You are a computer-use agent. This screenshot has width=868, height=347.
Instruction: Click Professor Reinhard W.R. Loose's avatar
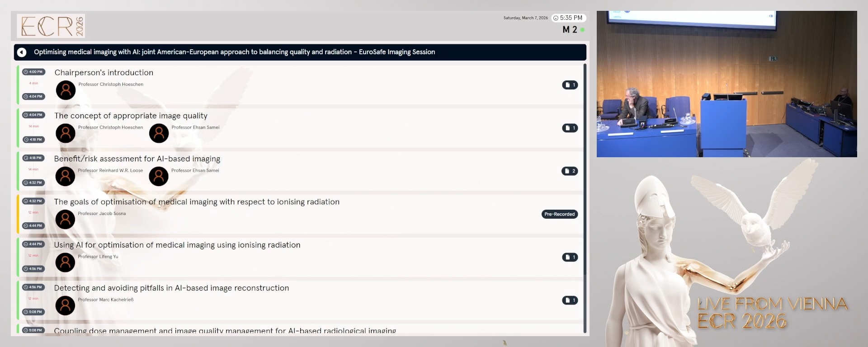tap(65, 176)
